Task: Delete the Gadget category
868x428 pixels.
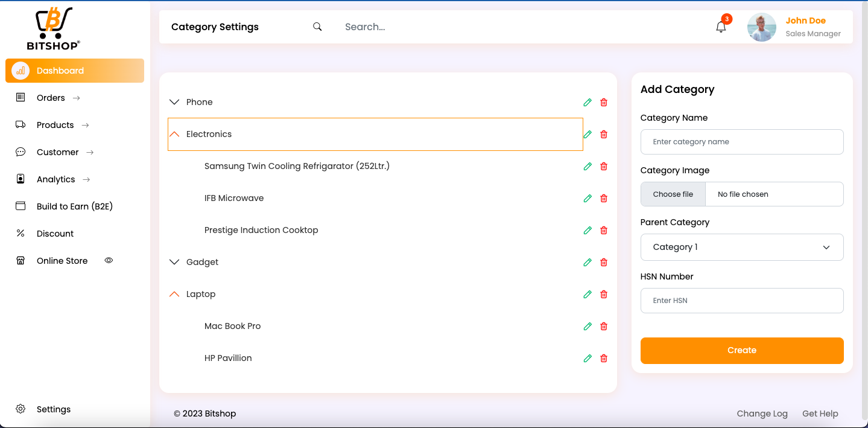Action: coord(604,263)
